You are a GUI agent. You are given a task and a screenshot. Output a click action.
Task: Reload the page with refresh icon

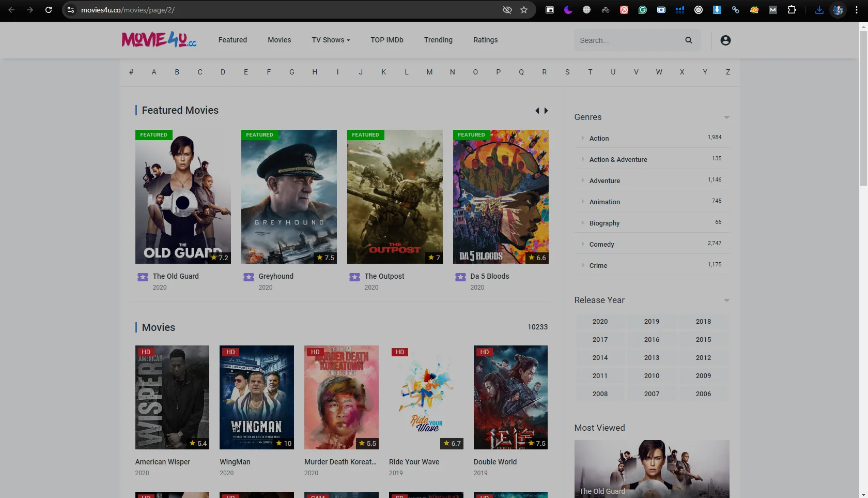tap(49, 10)
